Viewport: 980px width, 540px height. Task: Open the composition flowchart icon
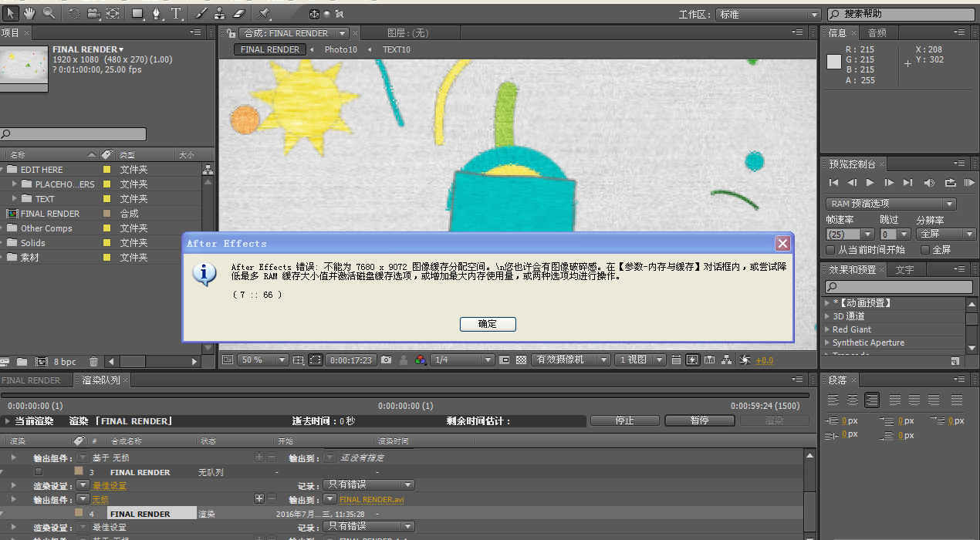coord(726,359)
